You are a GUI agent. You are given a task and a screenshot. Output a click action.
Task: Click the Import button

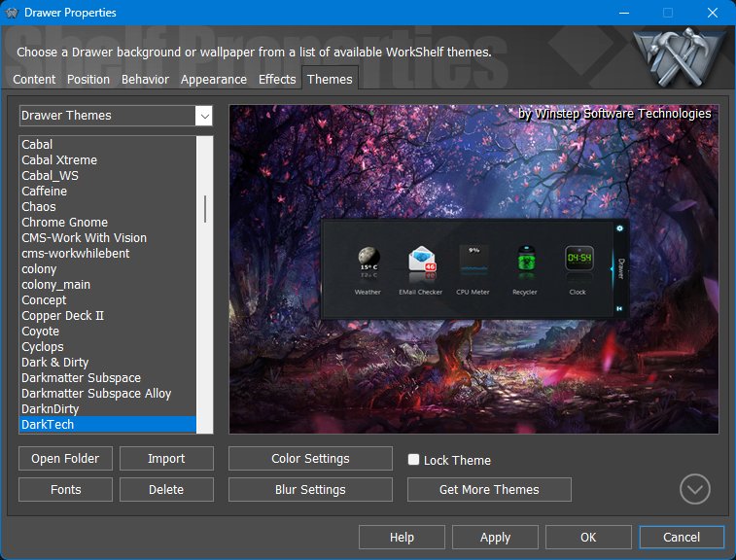[x=166, y=458]
